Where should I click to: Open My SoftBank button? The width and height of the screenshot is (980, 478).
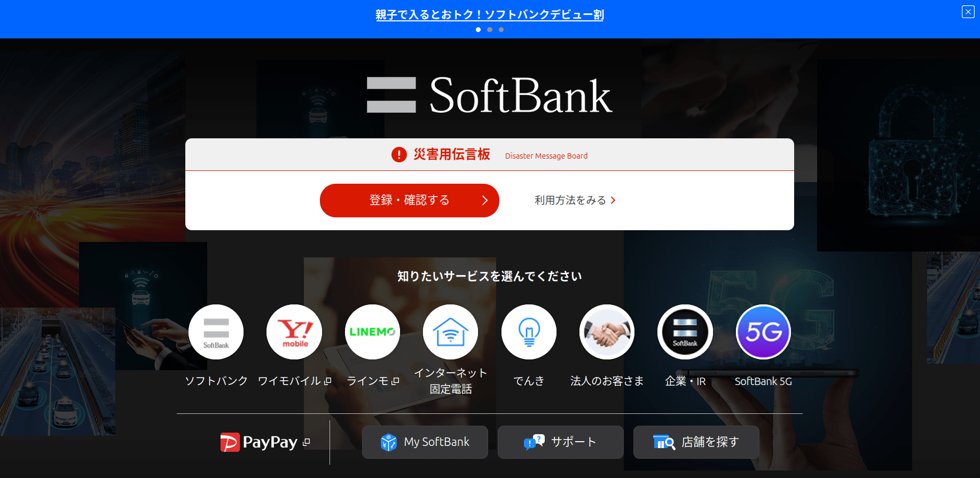coord(425,442)
